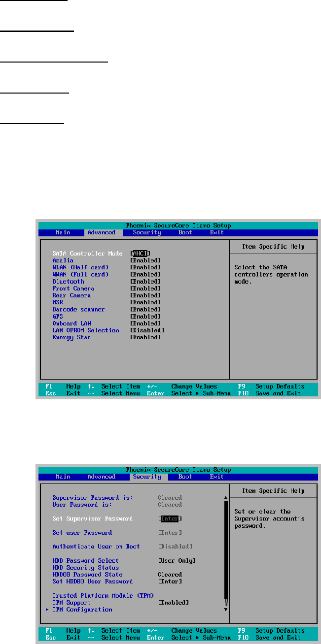321x644 pixels.
Task: Toggle the Front Camera Enabled value
Action: pyautogui.click(x=145, y=289)
